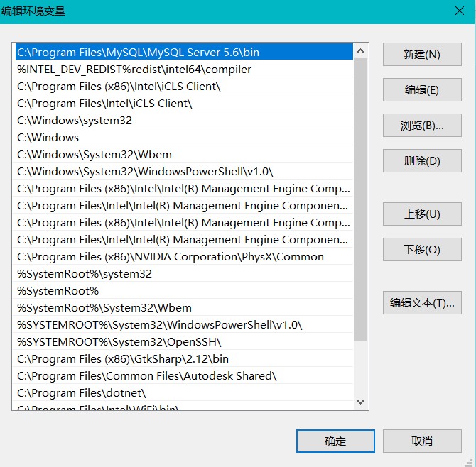Image resolution: width=476 pixels, height=467 pixels.
Task: Select the %SystemRoot%\system32 entry
Action: tap(184, 274)
